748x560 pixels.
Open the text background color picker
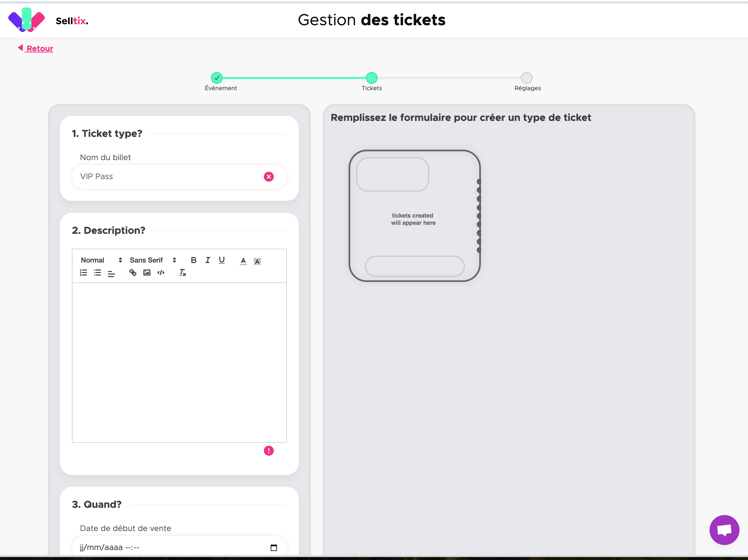(257, 261)
